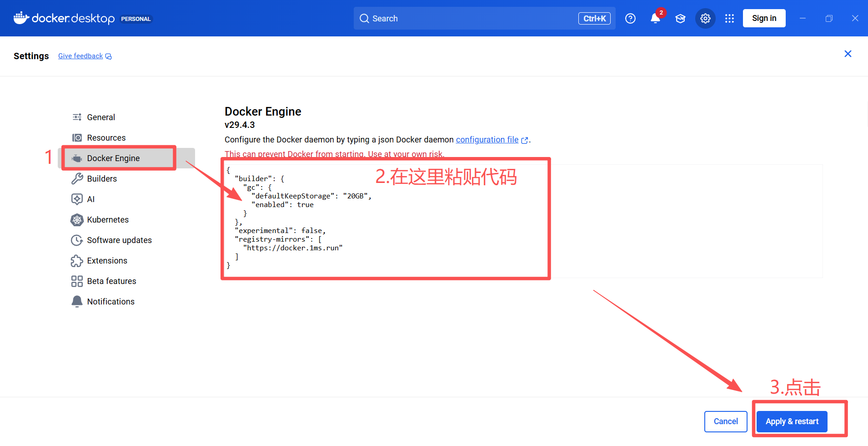Viewport: 868px width, 446px height.
Task: Open the Extensions settings
Action: (x=126, y=260)
